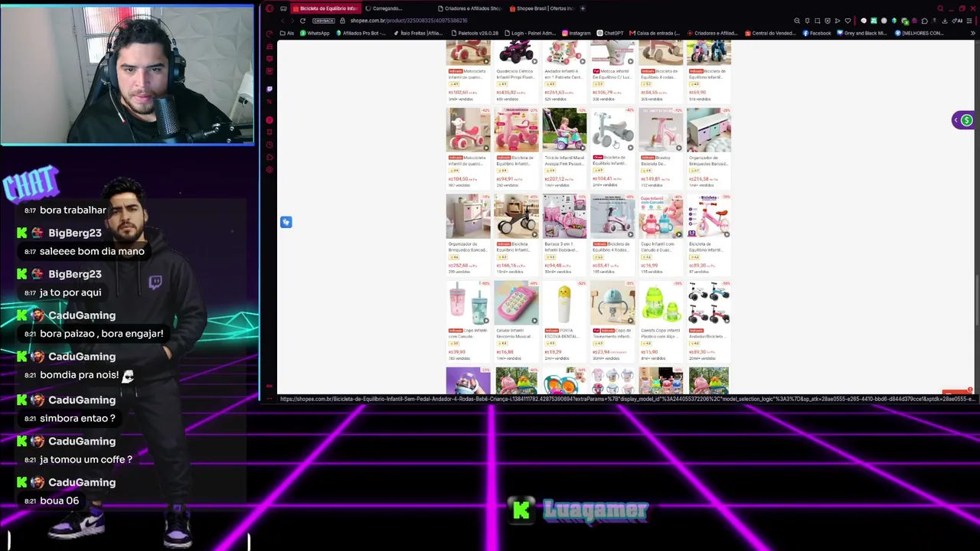
Task: Play video on the Triciclo Infantil Maral product
Action: coord(582,148)
